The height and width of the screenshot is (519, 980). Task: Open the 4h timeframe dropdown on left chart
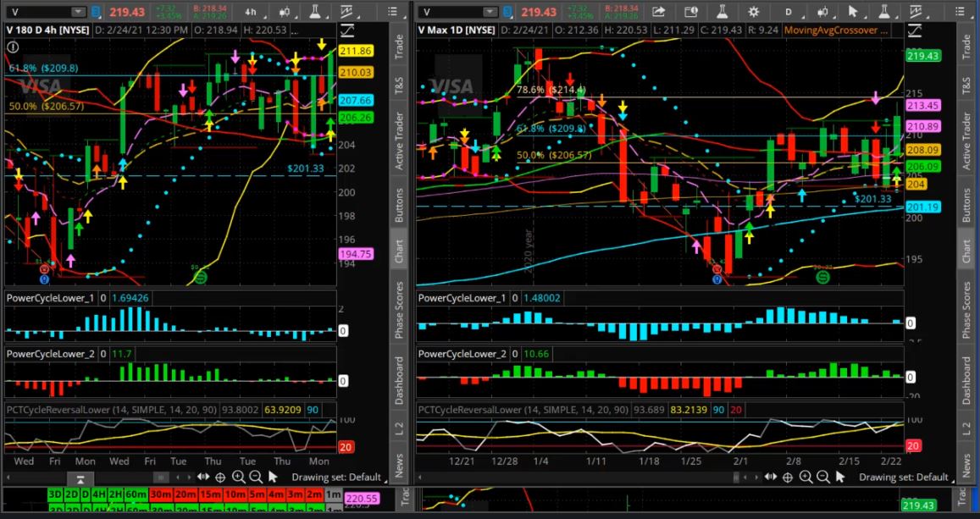click(251, 11)
